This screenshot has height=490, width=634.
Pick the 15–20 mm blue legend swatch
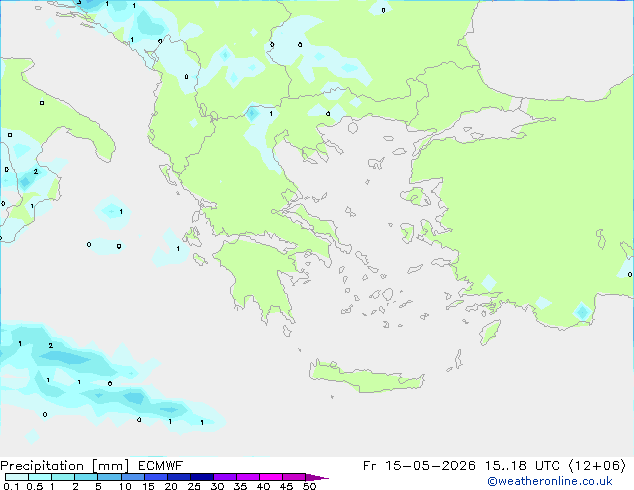156,477
